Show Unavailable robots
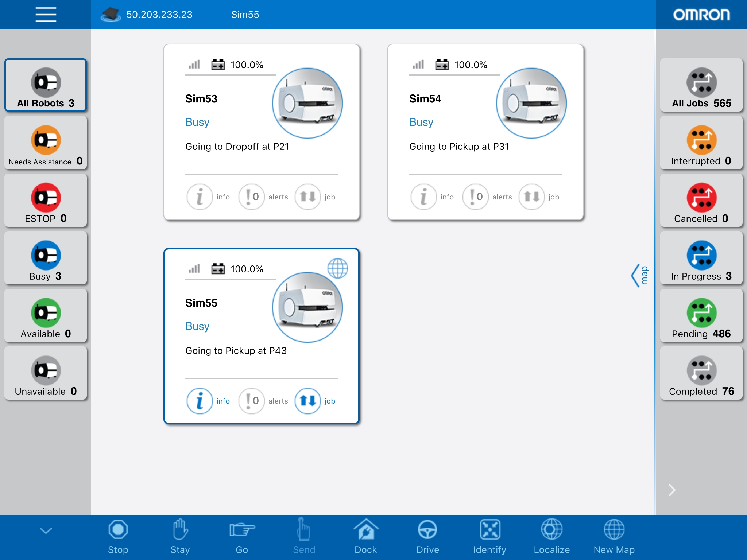 pyautogui.click(x=46, y=373)
